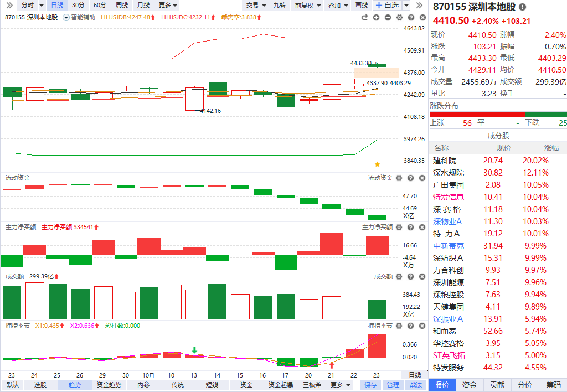Zoom in main chart with plus icon
Image resolution: width=567 pixels, height=392 pixels.
click(x=376, y=17)
